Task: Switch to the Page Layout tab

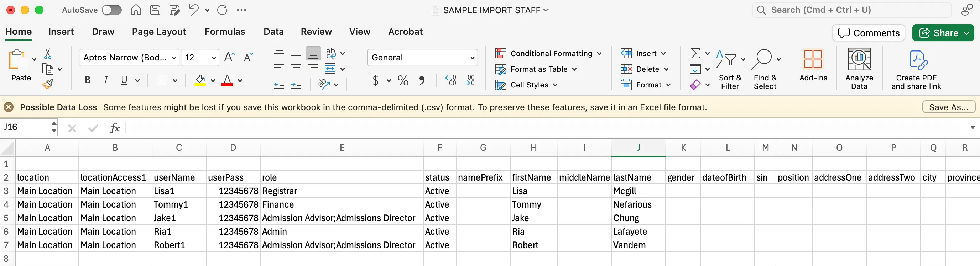Action: 159,32
